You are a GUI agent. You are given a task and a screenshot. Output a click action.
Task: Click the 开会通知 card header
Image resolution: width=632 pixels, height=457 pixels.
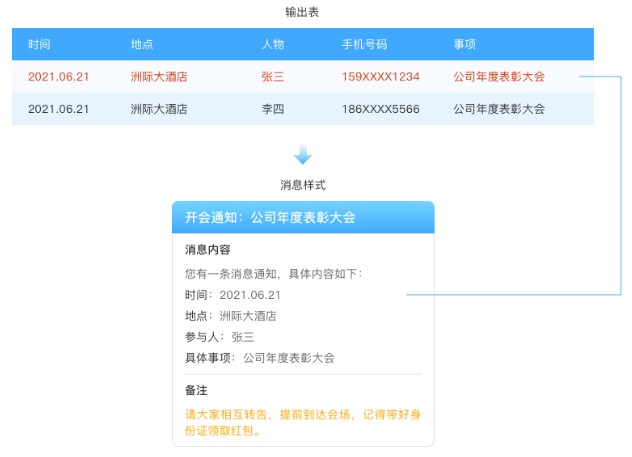click(303, 217)
